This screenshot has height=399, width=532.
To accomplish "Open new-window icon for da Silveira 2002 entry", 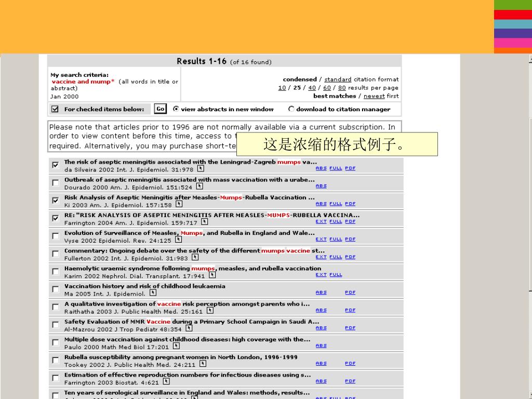I will tap(201, 169).
